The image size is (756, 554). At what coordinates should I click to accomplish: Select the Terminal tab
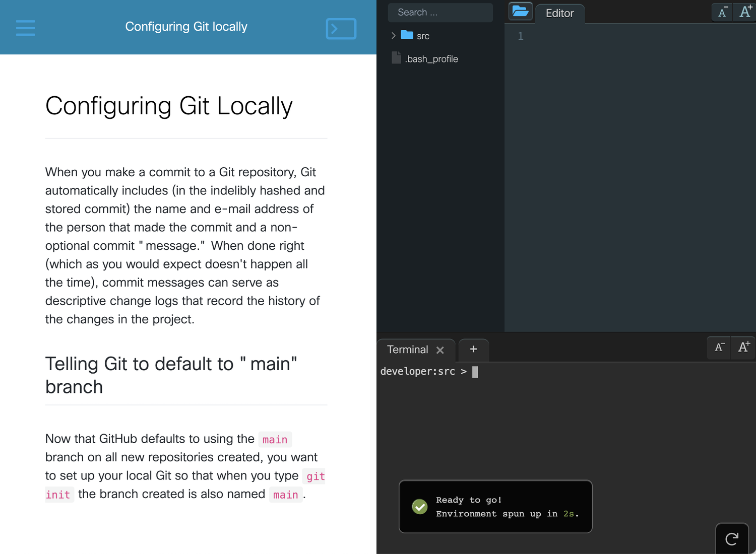coord(407,350)
